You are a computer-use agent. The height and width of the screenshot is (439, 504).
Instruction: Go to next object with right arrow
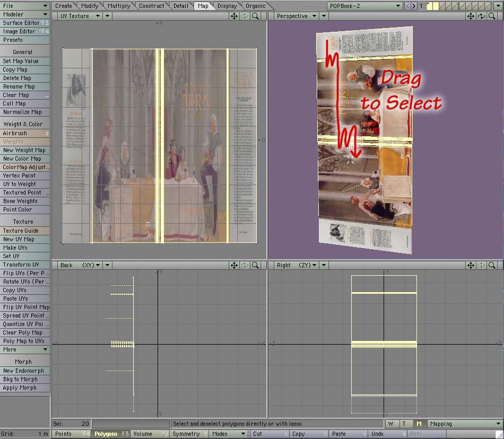pyautogui.click(x=414, y=6)
